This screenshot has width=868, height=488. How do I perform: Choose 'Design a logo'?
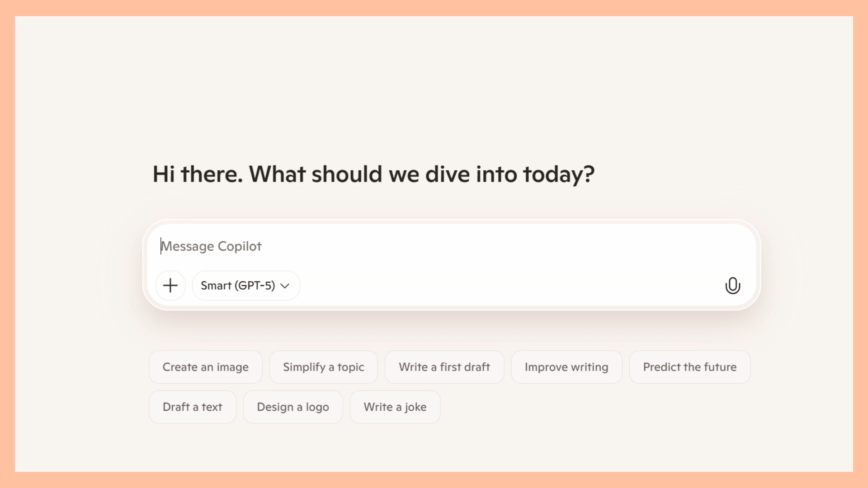pyautogui.click(x=293, y=407)
